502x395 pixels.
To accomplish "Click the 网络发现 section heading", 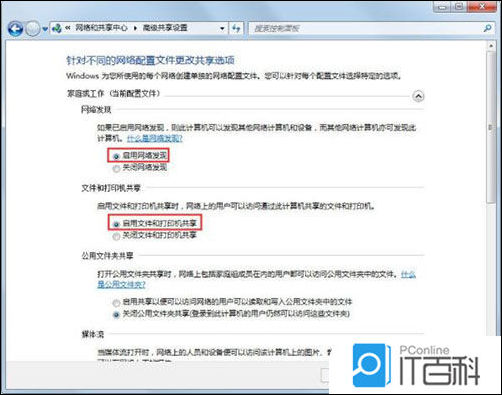I will (96, 110).
